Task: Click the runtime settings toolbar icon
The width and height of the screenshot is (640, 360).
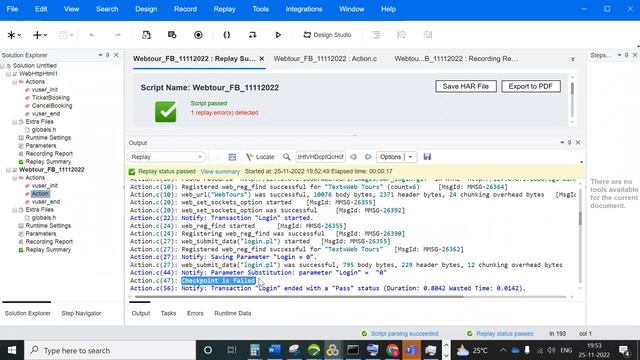Action: pos(172,35)
